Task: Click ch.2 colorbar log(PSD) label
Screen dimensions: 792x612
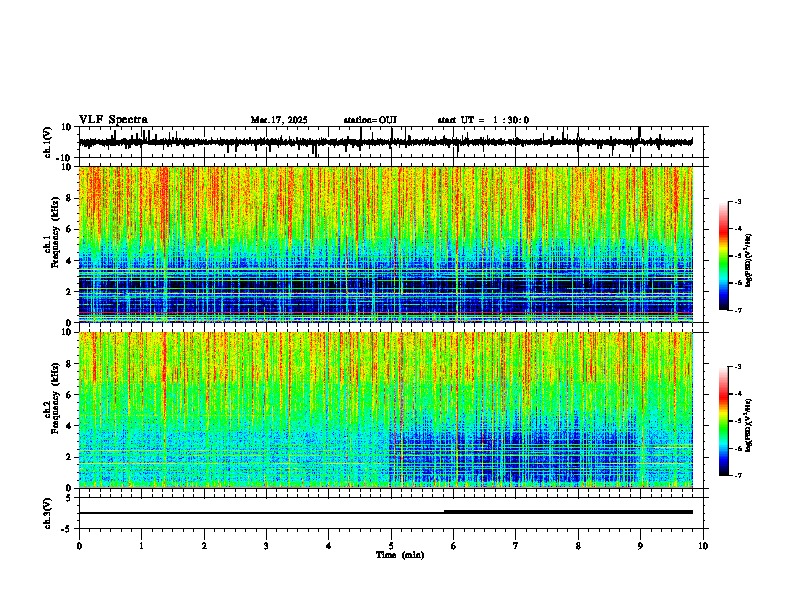Action: [x=749, y=424]
